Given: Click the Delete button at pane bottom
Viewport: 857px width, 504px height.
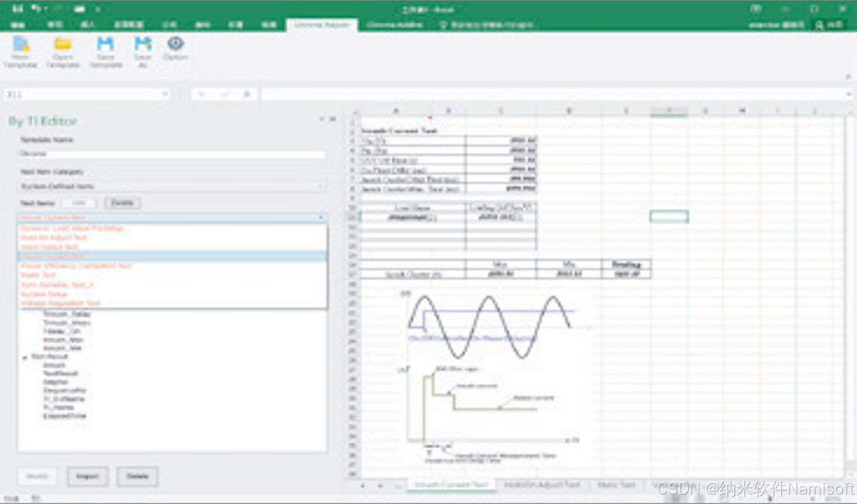Looking at the screenshot, I should pyautogui.click(x=137, y=476).
